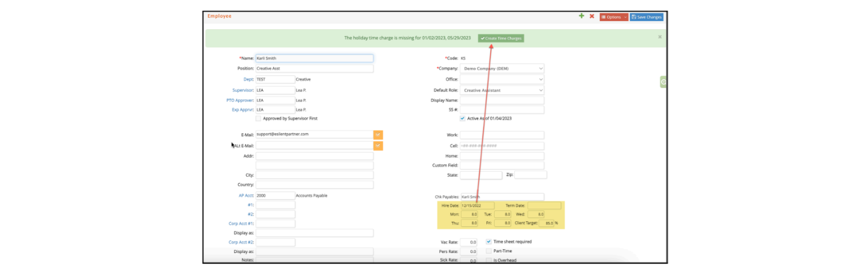Screen dimensions: 868x277
Task: Click the #1 account link label
Action: tap(251, 205)
